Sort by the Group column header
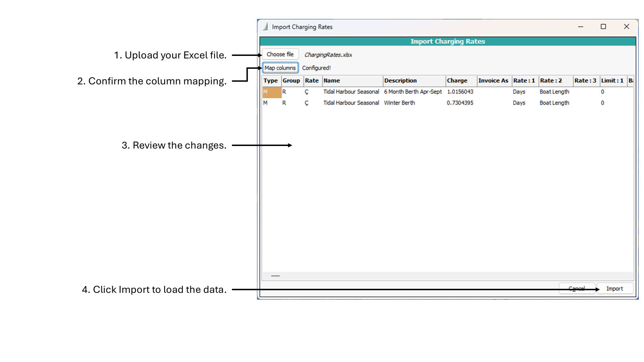 pyautogui.click(x=291, y=80)
